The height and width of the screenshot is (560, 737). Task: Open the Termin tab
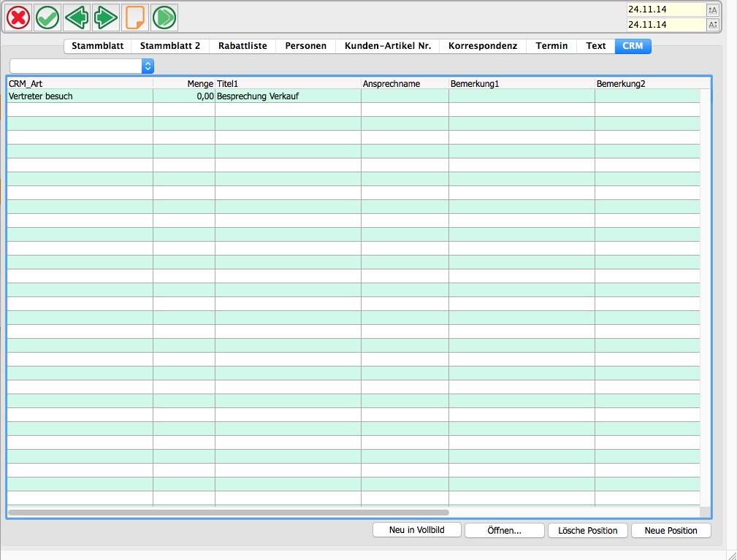coord(551,46)
